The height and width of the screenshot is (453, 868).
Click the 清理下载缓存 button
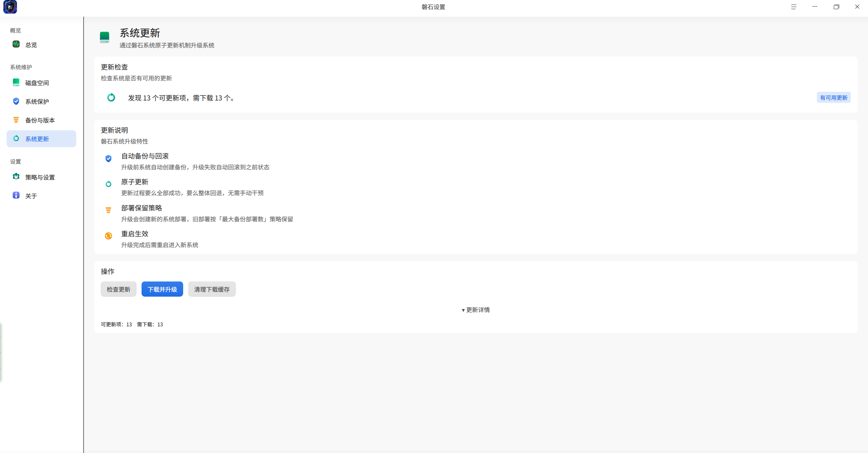point(212,289)
